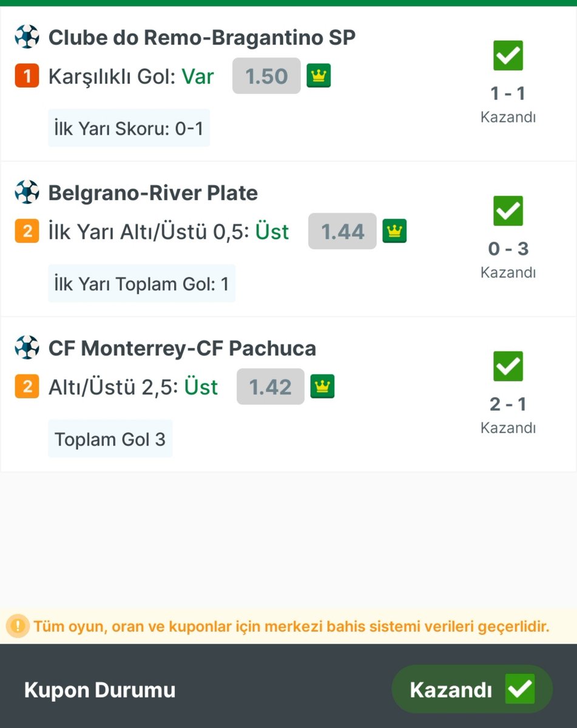577x728 pixels.
Task: Click the orange 2 badge on İlk Yarı Altı/Üstü 0,5
Action: [x=27, y=232]
